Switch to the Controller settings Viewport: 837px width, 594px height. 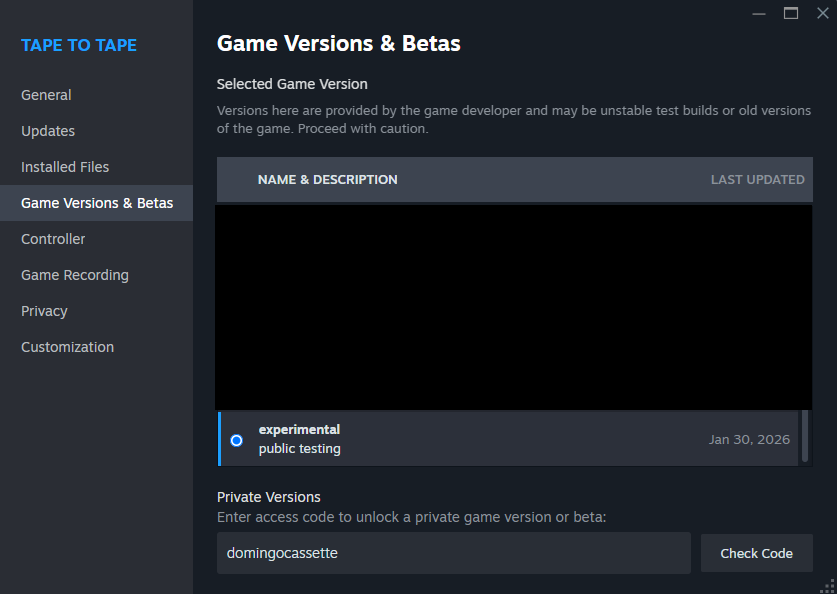(53, 239)
